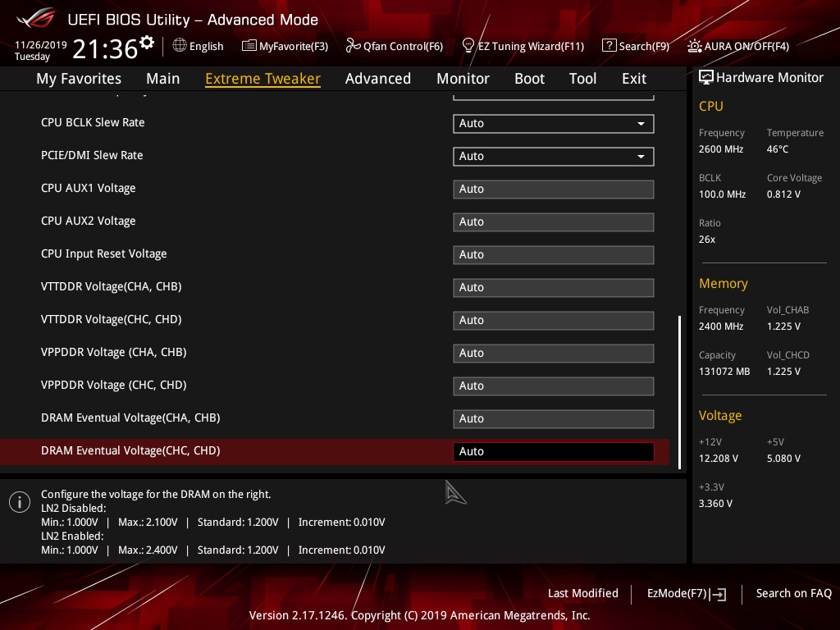This screenshot has width=840, height=630.
Task: Click the ROG logo icon
Action: [36, 18]
